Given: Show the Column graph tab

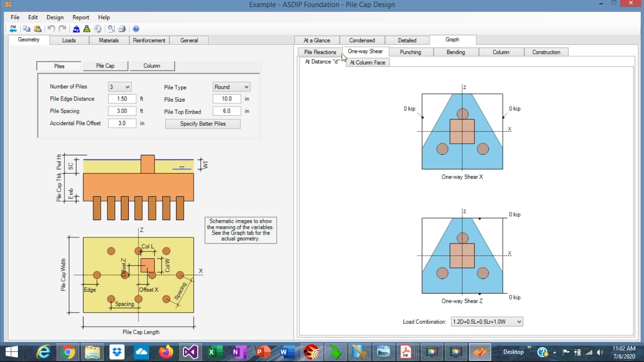Looking at the screenshot, I should [501, 52].
